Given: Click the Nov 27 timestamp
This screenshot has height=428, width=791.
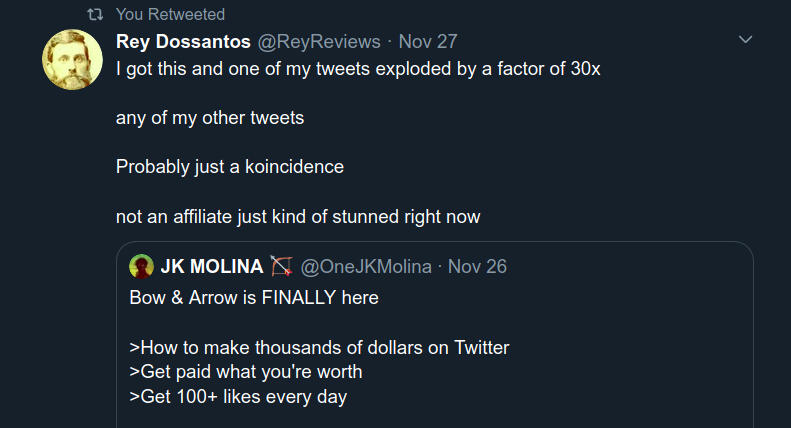Looking at the screenshot, I should point(429,42).
